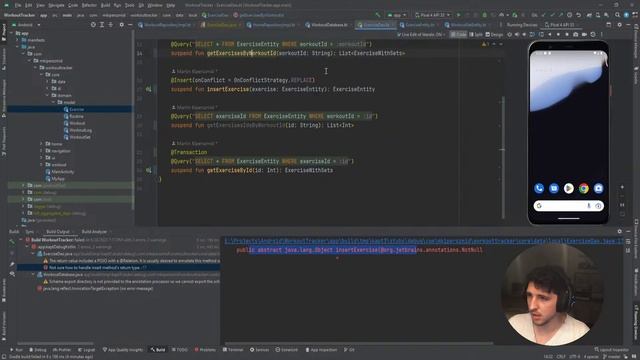Screen dimensions: 640x360
Task: Click emulator power button icon
Action: pyautogui.click(x=510, y=35)
